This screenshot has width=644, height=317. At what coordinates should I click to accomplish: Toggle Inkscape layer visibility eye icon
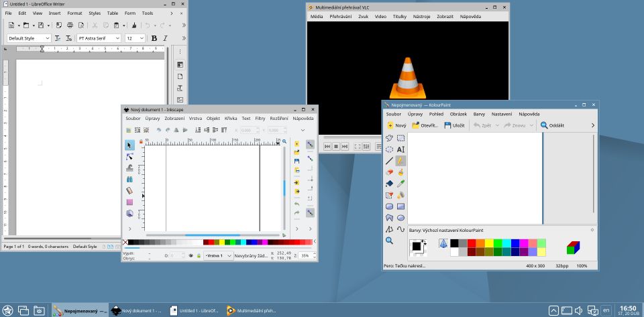[x=191, y=255]
